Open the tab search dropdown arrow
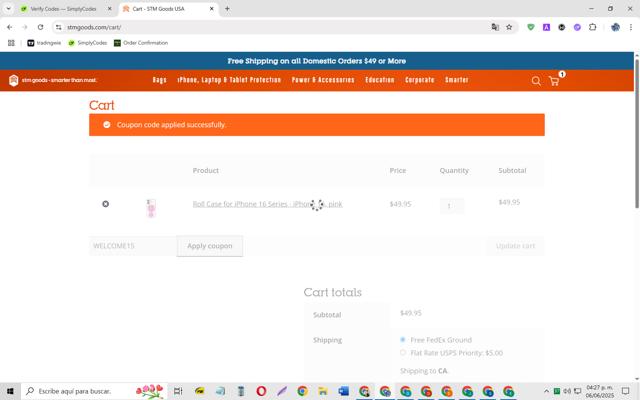Screen dimensions: 640x400 tap(8, 9)
